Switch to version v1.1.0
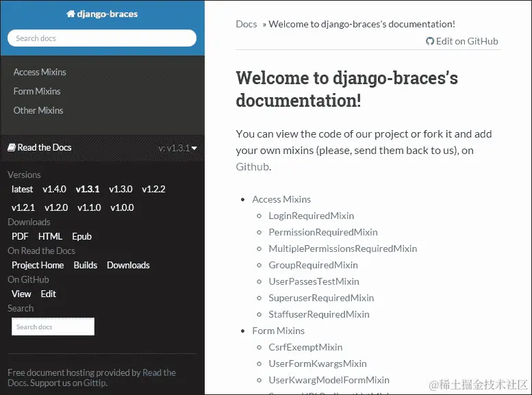The image size is (532, 395). click(x=89, y=207)
